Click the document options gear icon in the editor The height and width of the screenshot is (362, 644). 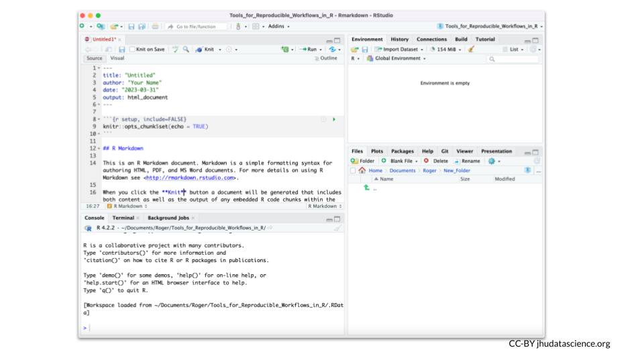click(x=229, y=49)
